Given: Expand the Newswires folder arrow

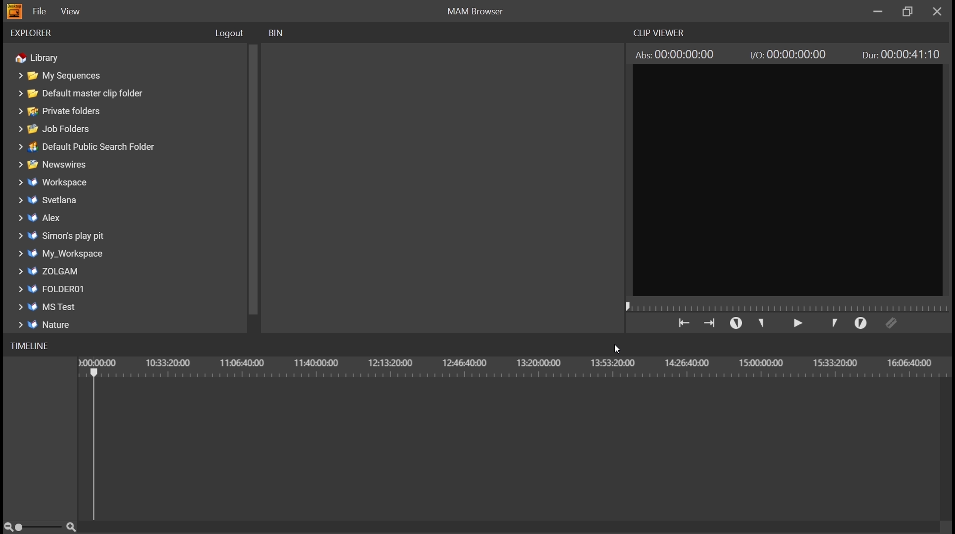Looking at the screenshot, I should 21,164.
